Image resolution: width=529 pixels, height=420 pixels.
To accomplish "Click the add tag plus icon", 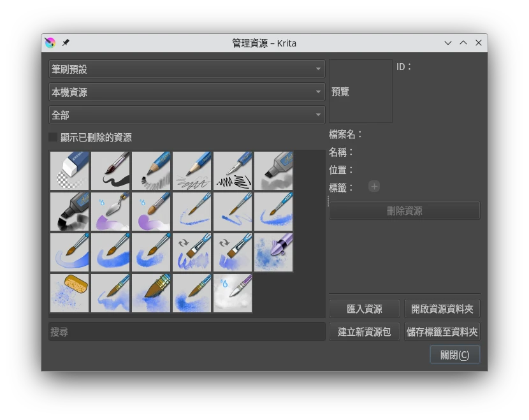I will pyautogui.click(x=374, y=187).
